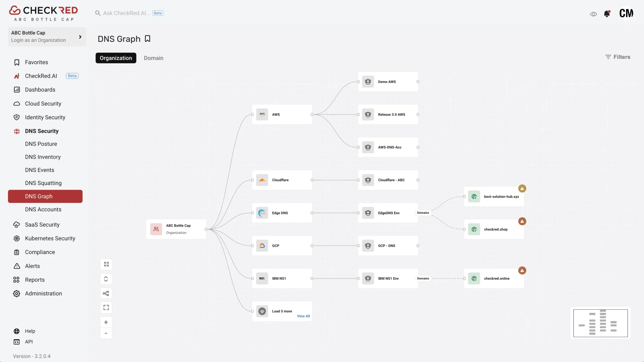The image size is (644, 362).
Task: Select the IBM NS1 provider node
Action: pos(282,278)
